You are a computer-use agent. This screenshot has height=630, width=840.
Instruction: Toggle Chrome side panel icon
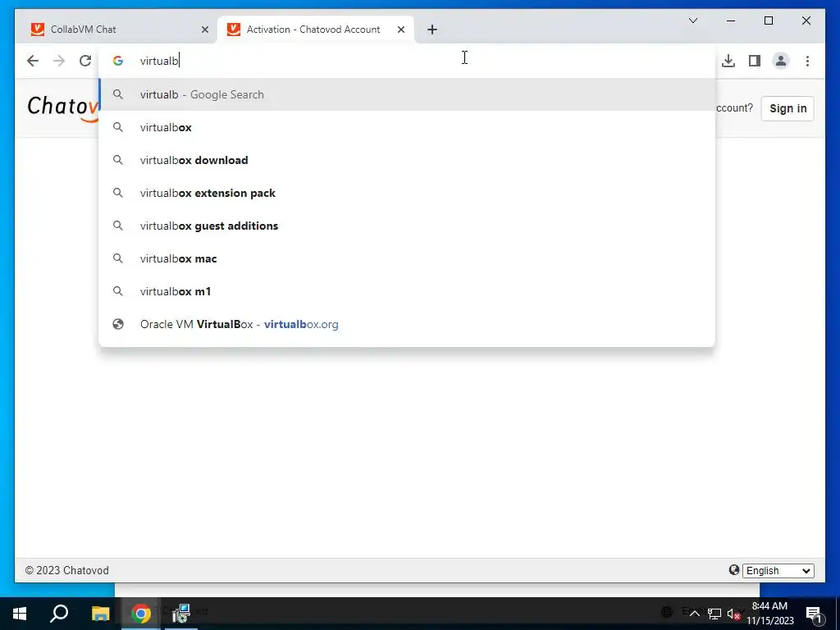pos(755,61)
